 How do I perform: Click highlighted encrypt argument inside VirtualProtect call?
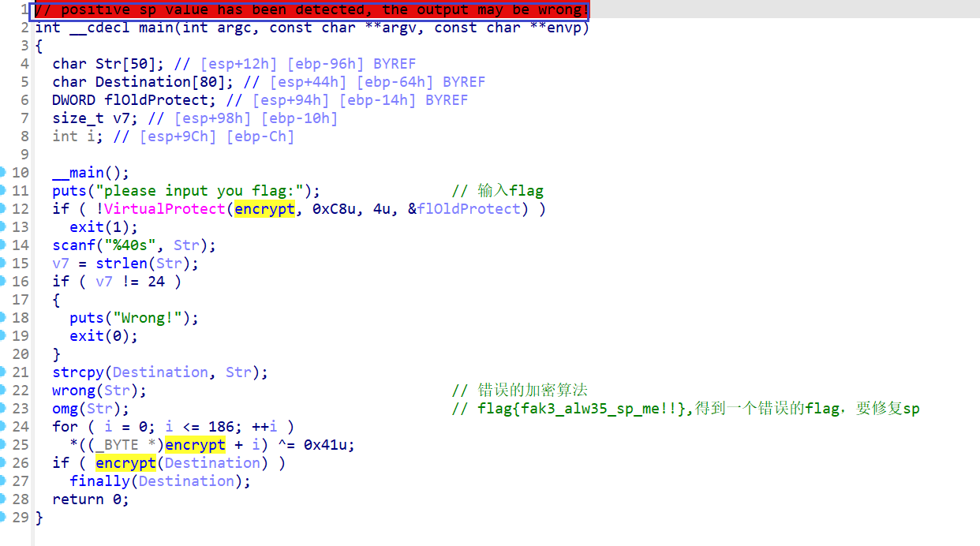tap(264, 209)
